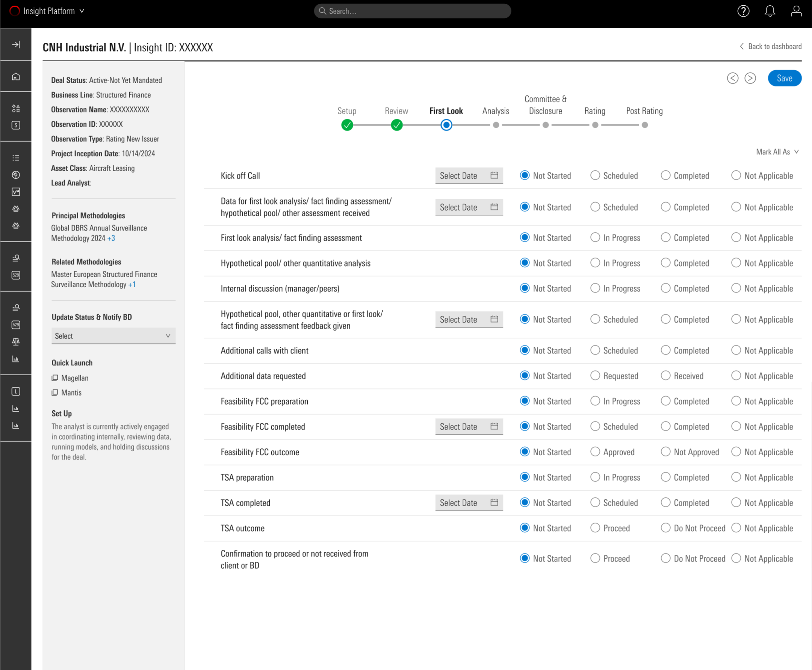This screenshot has height=670, width=812.
Task: Set Feasibility FCC outcome to Approved
Action: tap(595, 452)
